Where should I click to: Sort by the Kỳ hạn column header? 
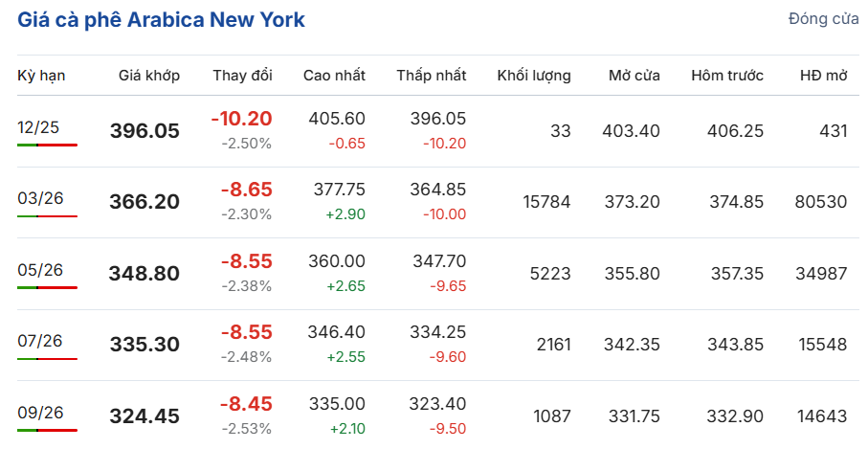click(41, 76)
